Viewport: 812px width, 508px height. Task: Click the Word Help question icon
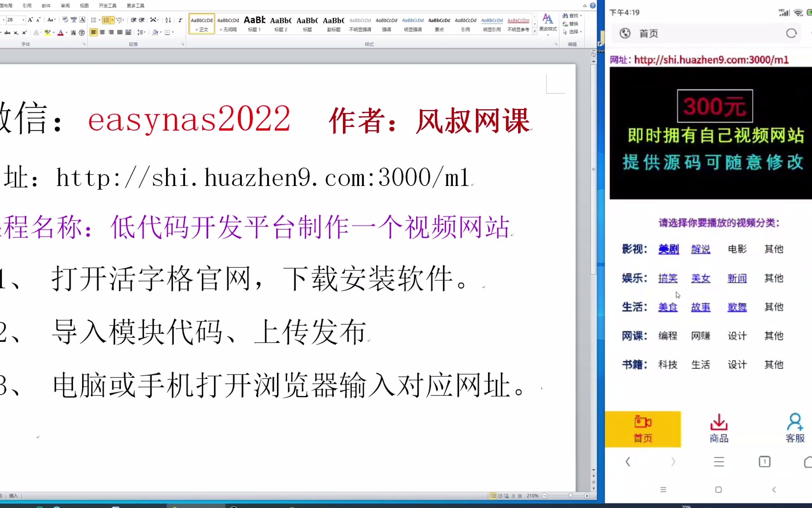pos(593,5)
